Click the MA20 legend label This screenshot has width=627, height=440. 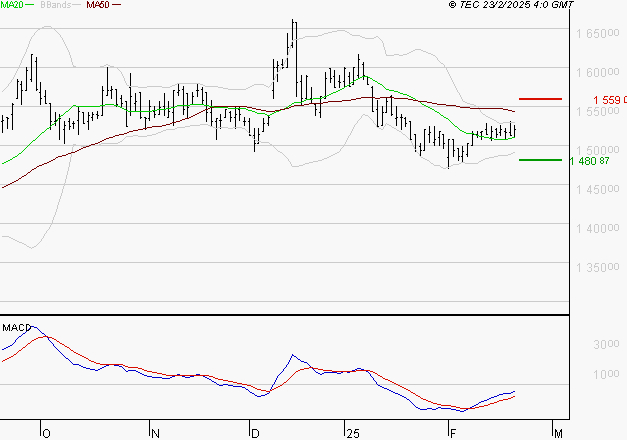point(12,5)
